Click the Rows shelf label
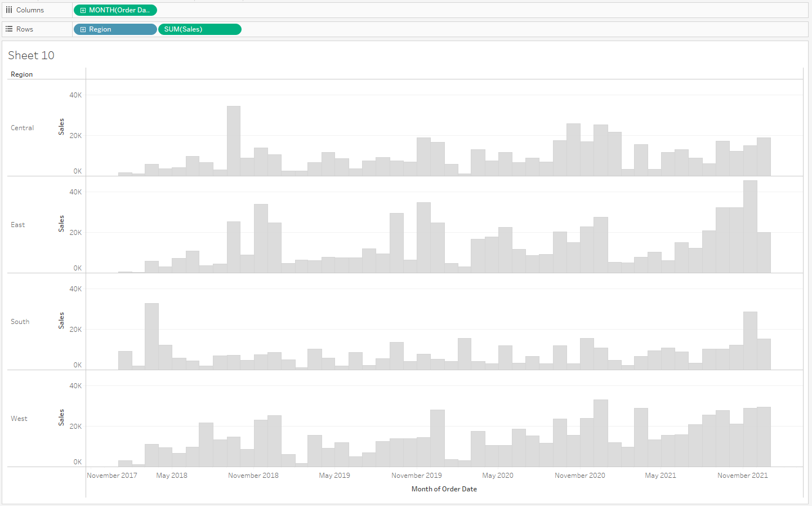Viewport: 812px width, 506px height. 25,29
